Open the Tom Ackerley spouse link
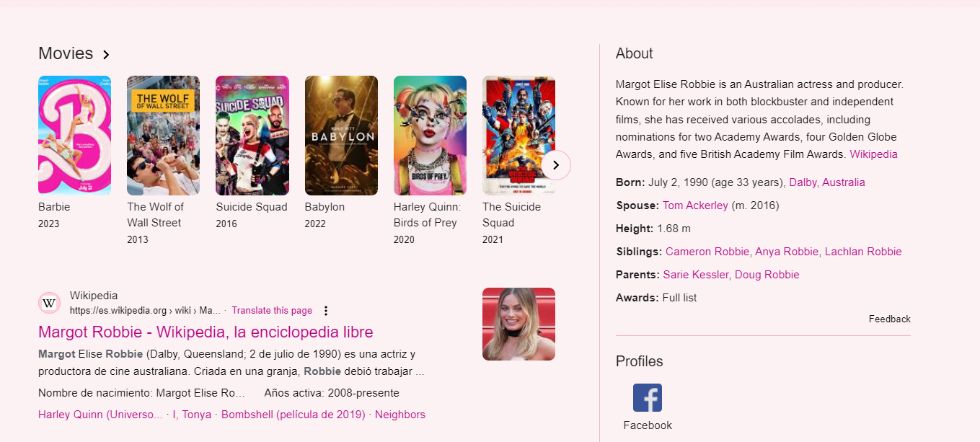 tap(695, 205)
